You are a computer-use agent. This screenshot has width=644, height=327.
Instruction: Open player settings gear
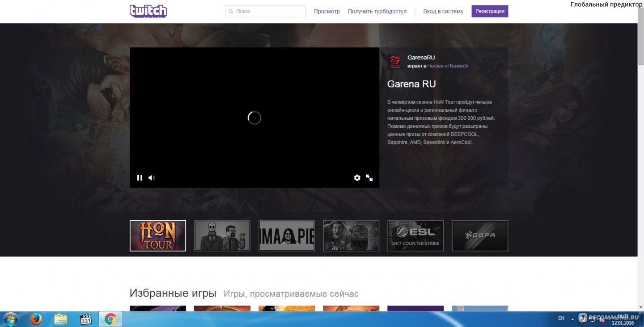(357, 178)
